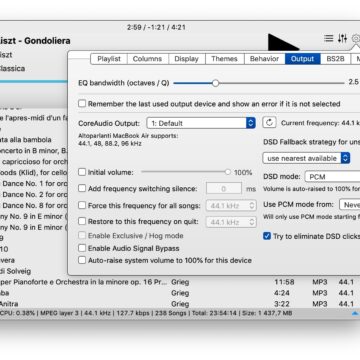Click 'Concerto in B minor' playlist row

[34, 151]
